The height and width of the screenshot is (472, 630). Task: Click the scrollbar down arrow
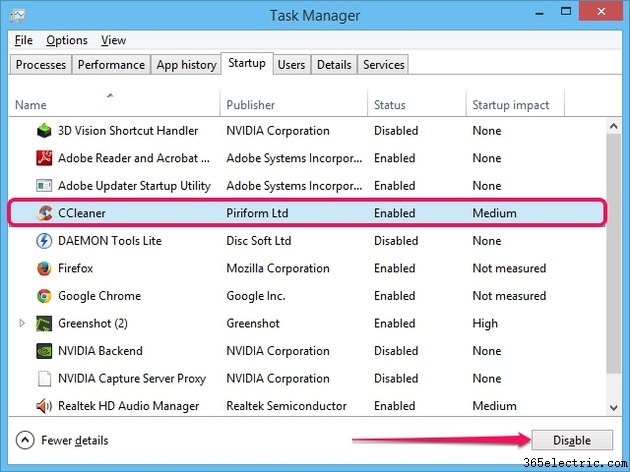(x=614, y=408)
